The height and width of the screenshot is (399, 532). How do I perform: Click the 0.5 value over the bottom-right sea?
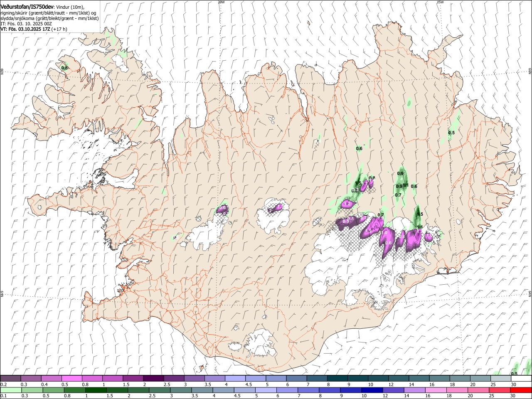coord(514,374)
